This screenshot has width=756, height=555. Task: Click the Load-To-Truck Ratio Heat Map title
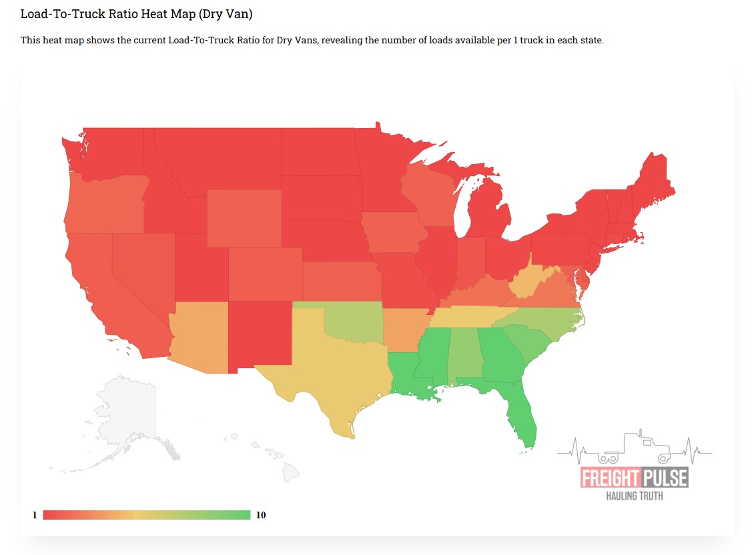[136, 13]
